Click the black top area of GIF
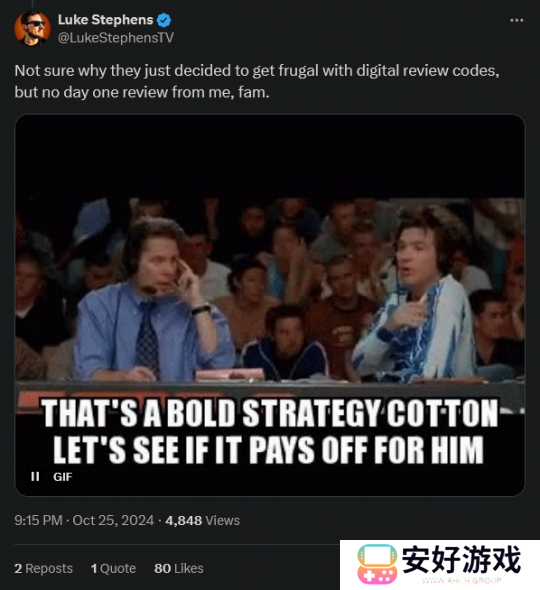Viewport: 540px width, 590px height. tap(270, 156)
